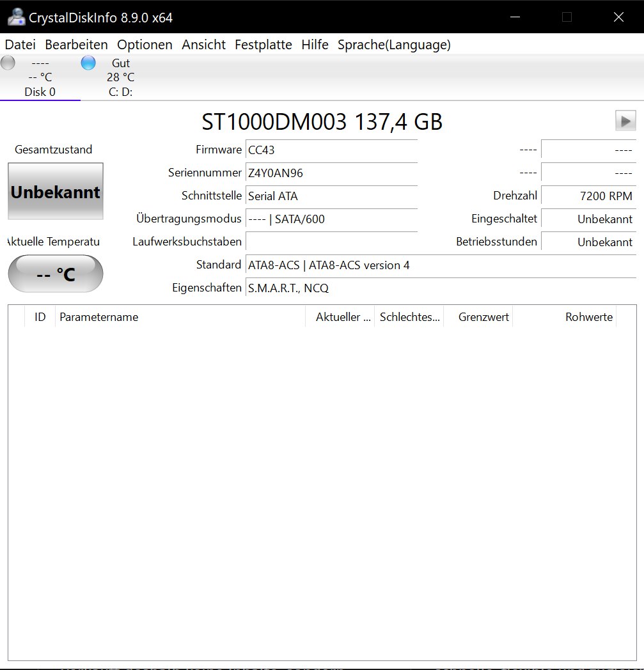Open the Bearbeiten menu
This screenshot has height=670, width=644.
(x=76, y=45)
